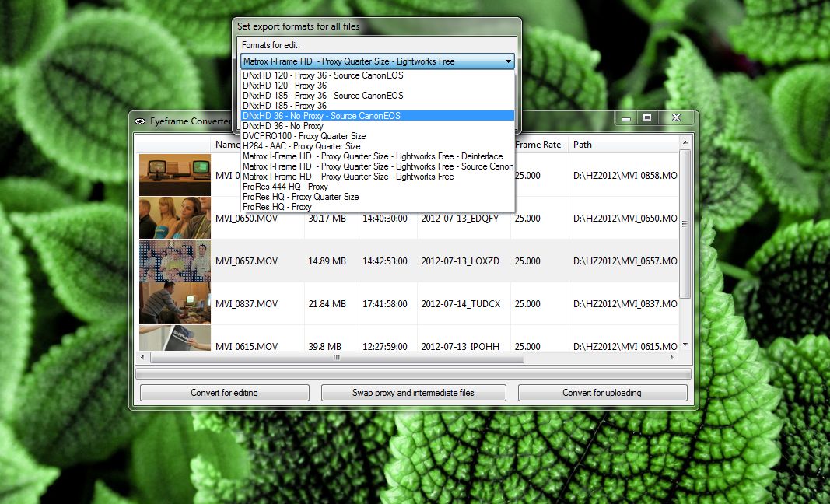Click path D:\HZ2012\MVI_0837.MO
Screen dimensions: 830x504
pos(625,304)
